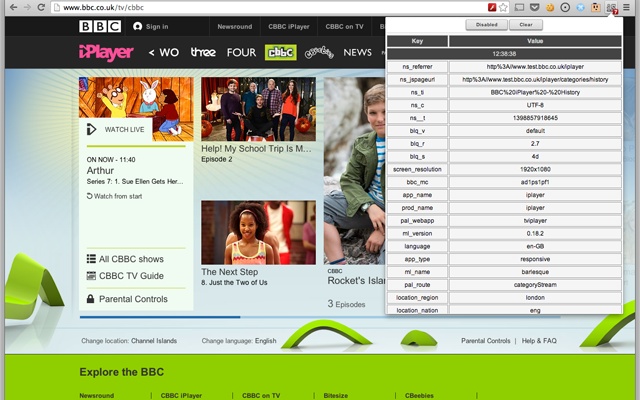
Task: Bookmark the page with the star icon
Action: (503, 7)
